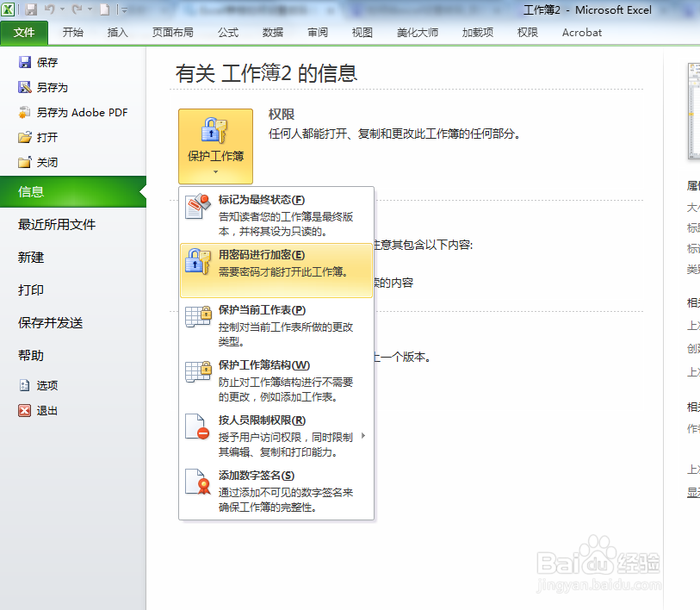The image size is (700, 610).
Task: Click the Excel application icon in title bar
Action: (8, 9)
